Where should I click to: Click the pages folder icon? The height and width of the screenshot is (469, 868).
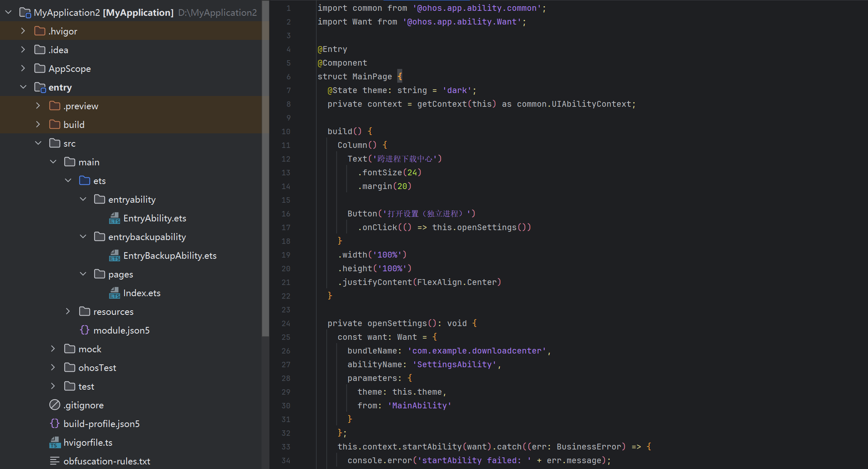[x=100, y=274]
